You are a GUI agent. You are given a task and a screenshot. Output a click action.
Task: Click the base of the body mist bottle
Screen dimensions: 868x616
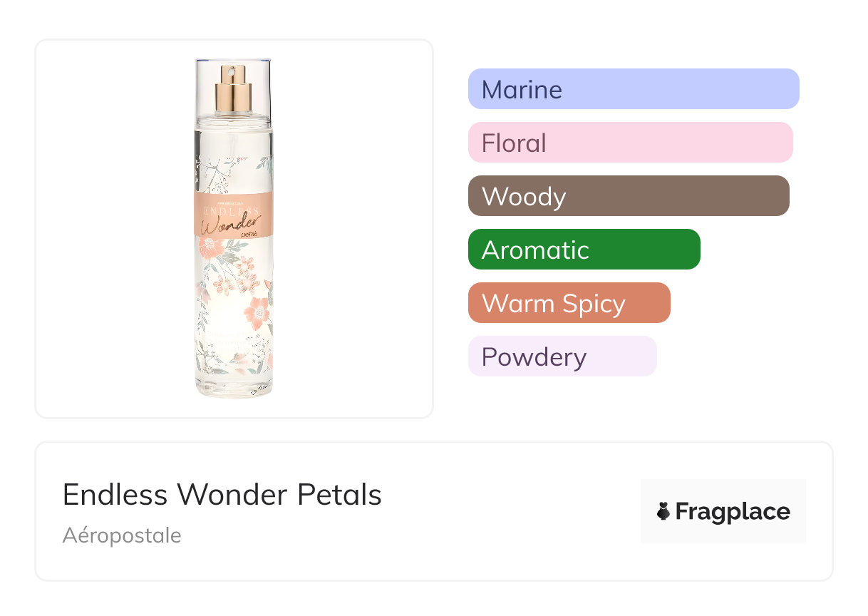click(x=233, y=389)
